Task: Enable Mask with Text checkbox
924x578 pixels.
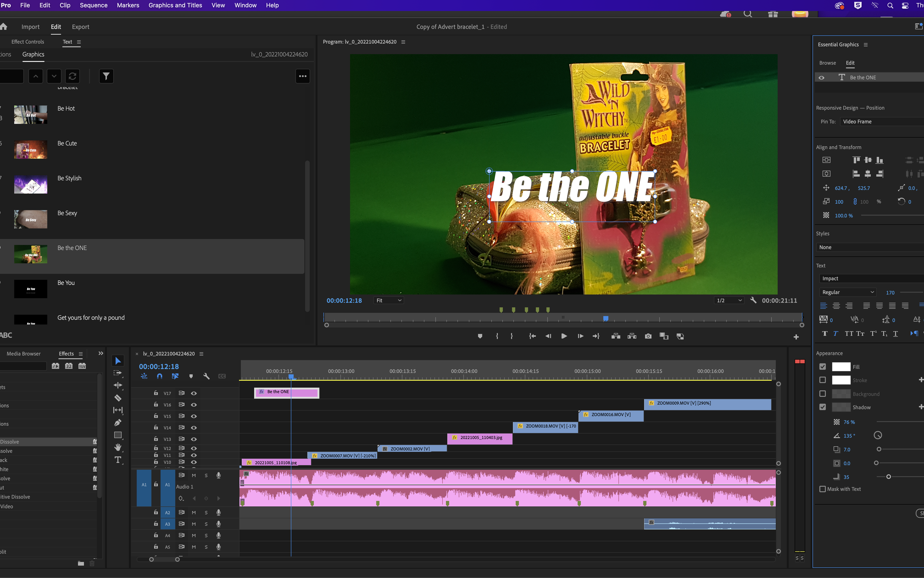Action: [x=823, y=489]
